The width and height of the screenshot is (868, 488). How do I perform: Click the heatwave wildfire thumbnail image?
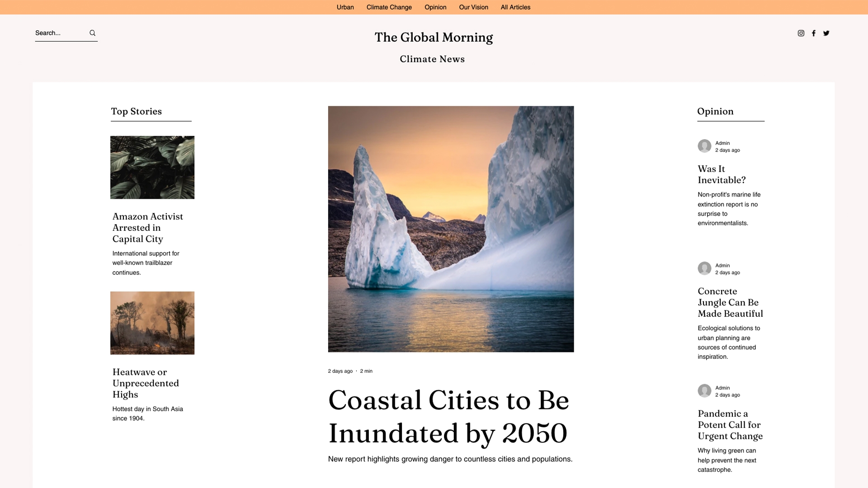pyautogui.click(x=153, y=322)
